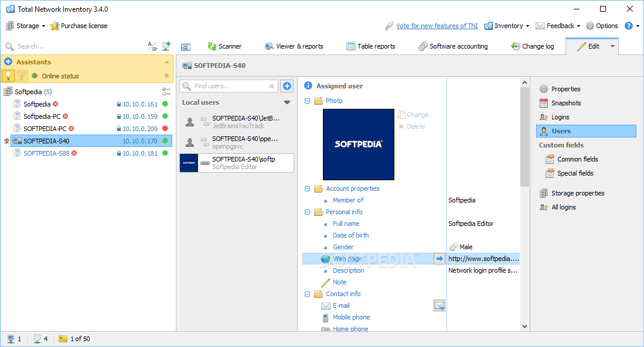
Task: Select Softpedia-PC at 10.10.0.159
Action: (91, 116)
